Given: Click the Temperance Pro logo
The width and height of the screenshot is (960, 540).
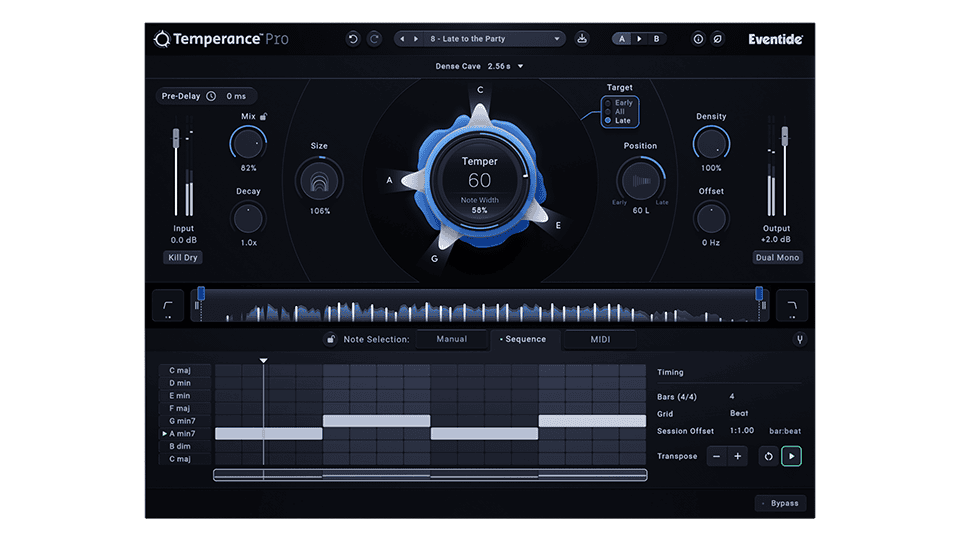Looking at the screenshot, I should (x=221, y=39).
